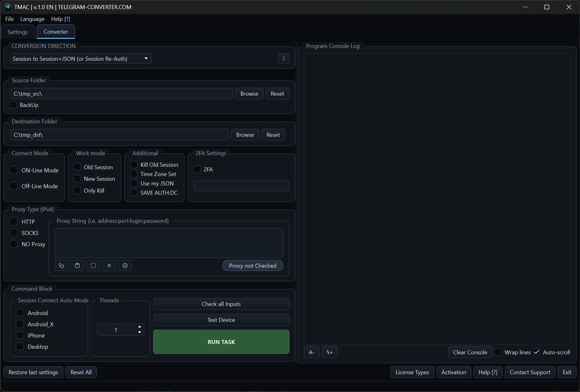Select the Converter tab
Viewport: 580px width, 392px height.
(x=56, y=32)
